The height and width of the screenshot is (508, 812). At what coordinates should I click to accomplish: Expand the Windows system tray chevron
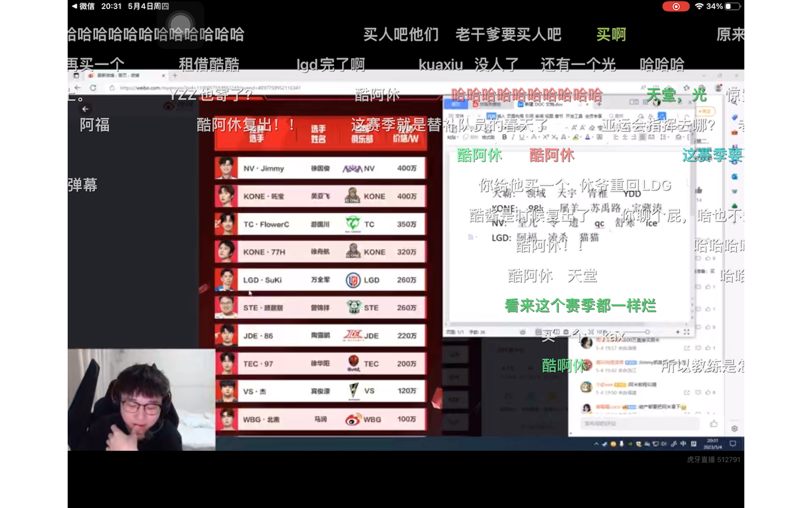596,444
